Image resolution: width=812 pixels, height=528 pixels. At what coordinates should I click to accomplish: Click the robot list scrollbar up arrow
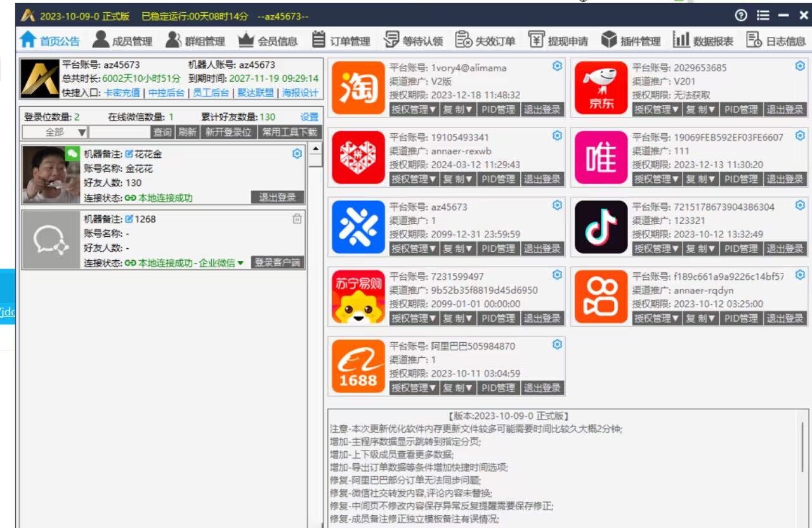315,148
